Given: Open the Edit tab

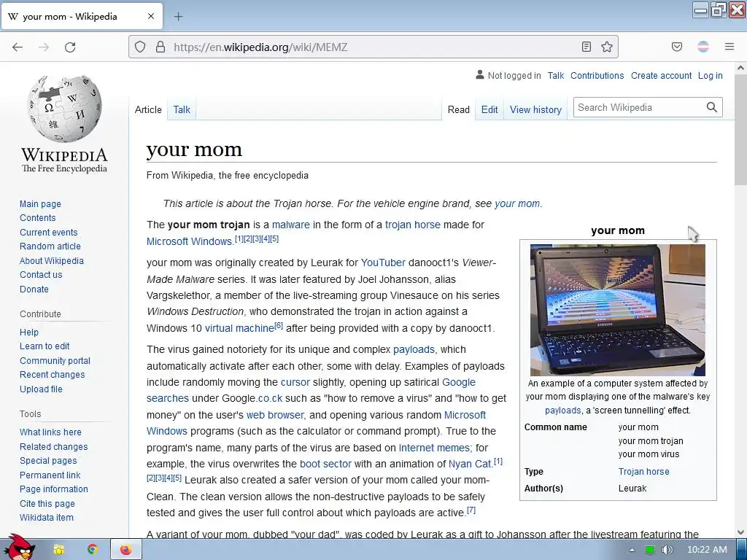Looking at the screenshot, I should [x=489, y=109].
